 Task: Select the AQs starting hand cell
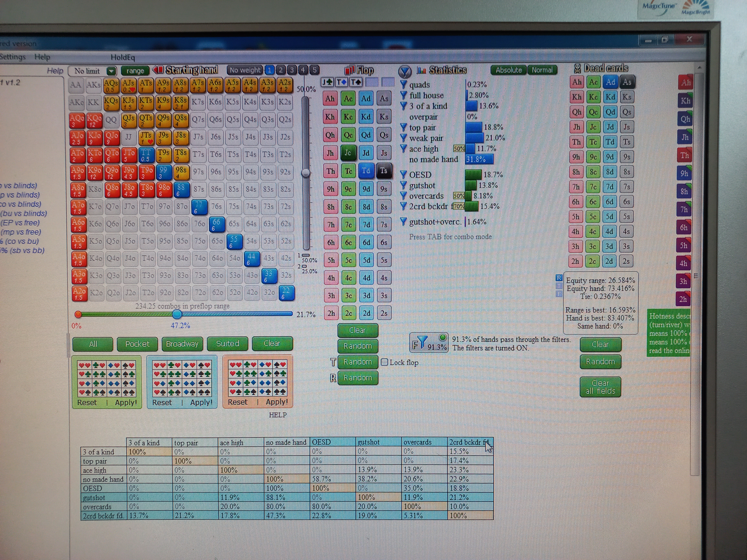tap(111, 85)
